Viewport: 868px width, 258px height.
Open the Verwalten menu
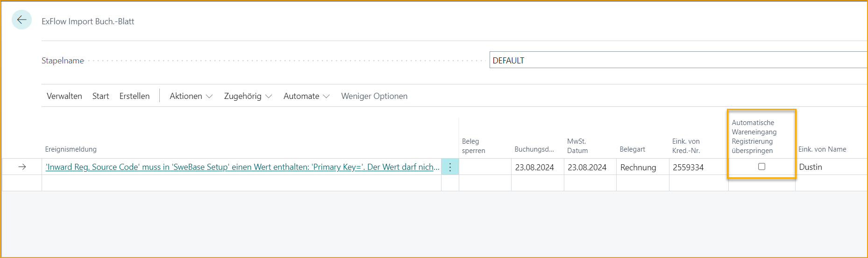point(64,96)
